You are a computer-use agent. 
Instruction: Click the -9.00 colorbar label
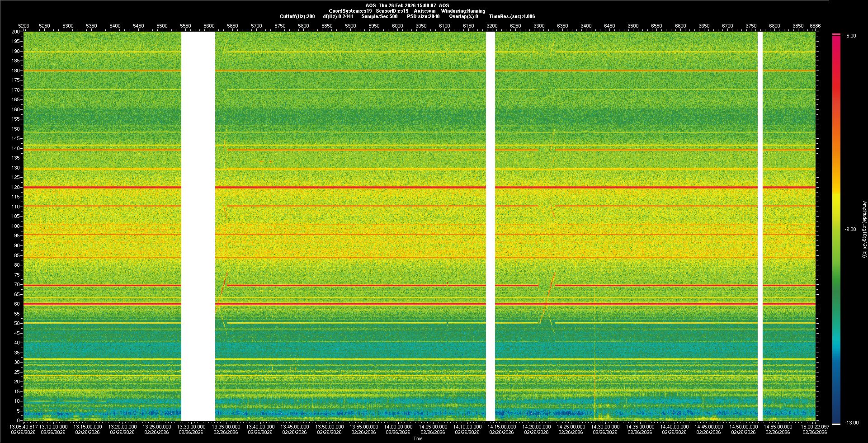[850, 230]
